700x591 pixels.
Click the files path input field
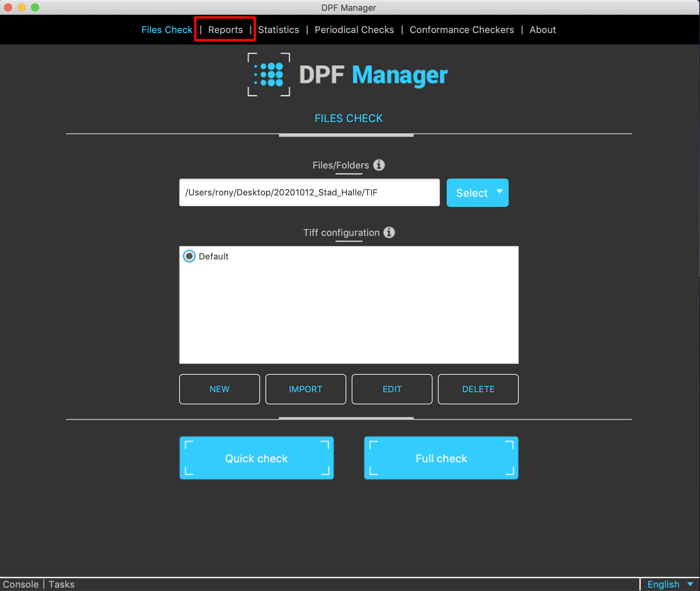pyautogui.click(x=309, y=192)
